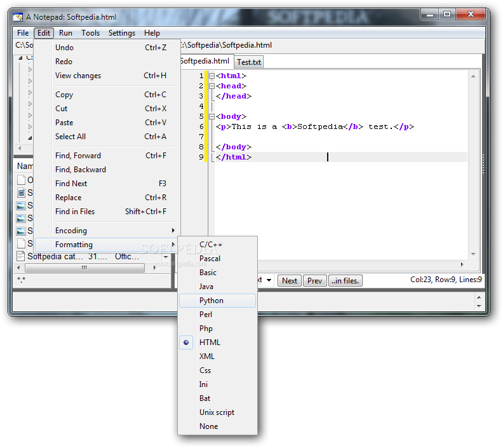Collapse the html tag fold marker
This screenshot has width=503, height=448.
211,76
